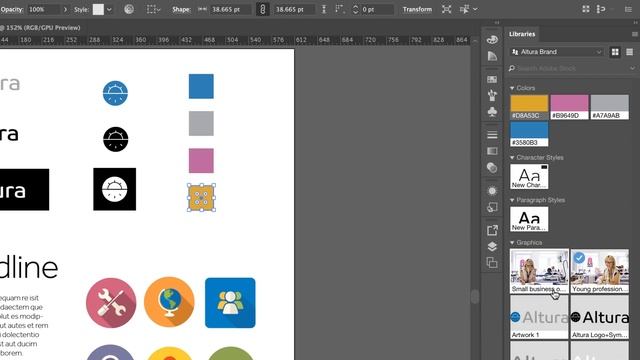Screen dimensions: 640x360
Task: Open the select similar options dropdown arrow
Action: [x=475, y=9]
